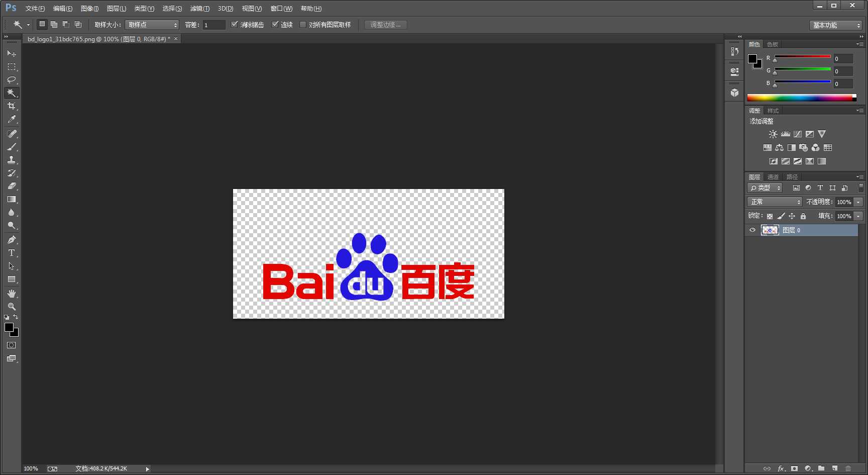This screenshot has width=868, height=475.
Task: Open the History panel icon
Action: pyautogui.click(x=734, y=51)
